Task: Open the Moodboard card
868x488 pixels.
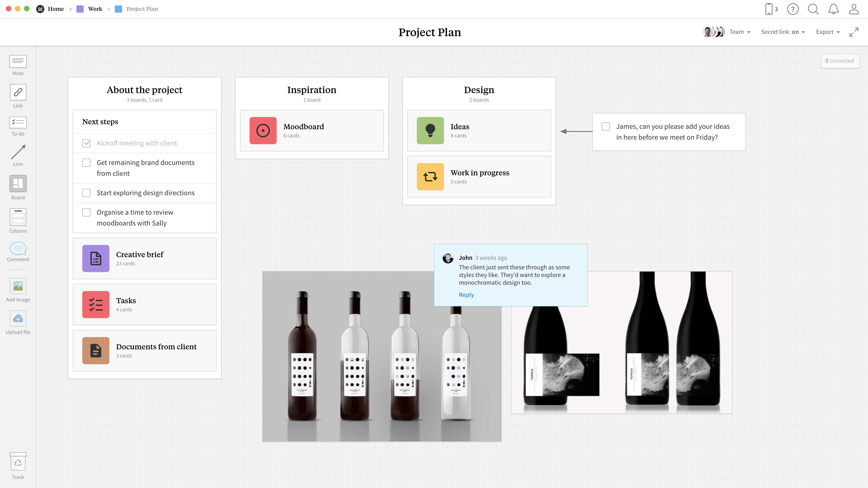Action: 311,131
